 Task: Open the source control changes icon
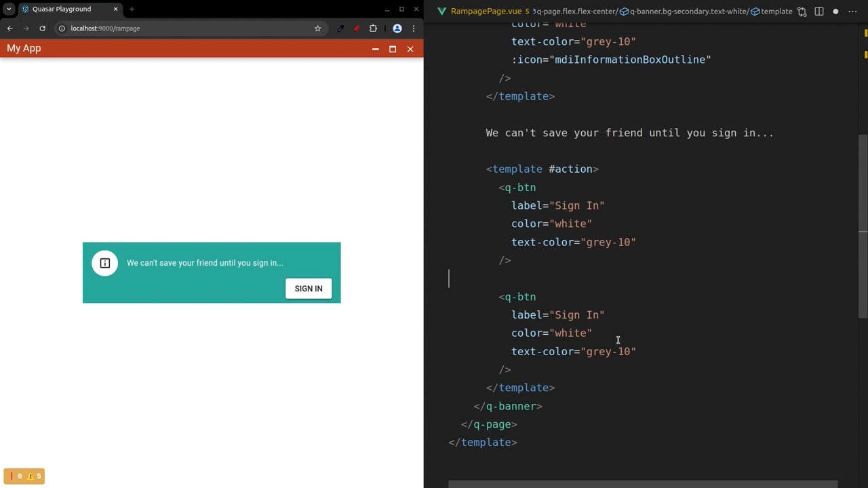(x=802, y=12)
